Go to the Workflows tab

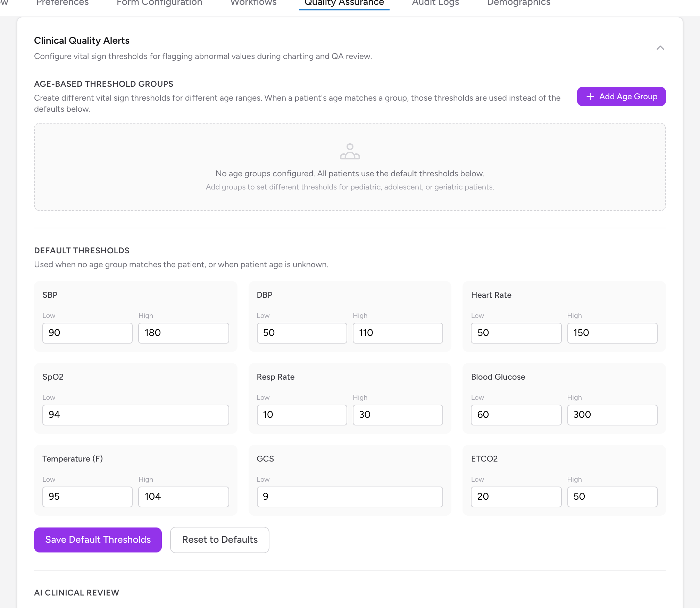pyautogui.click(x=253, y=3)
